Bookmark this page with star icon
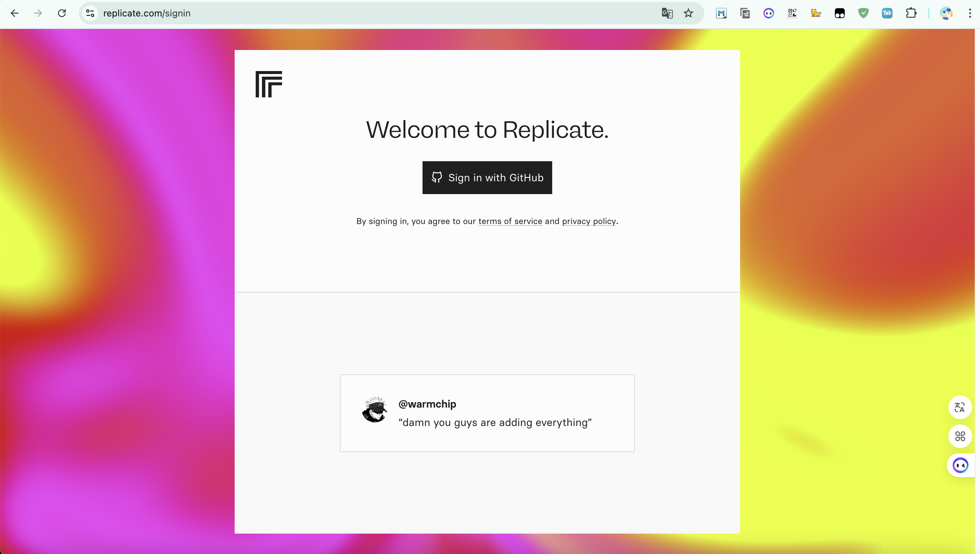Screen dimensions: 980x554 688,13
